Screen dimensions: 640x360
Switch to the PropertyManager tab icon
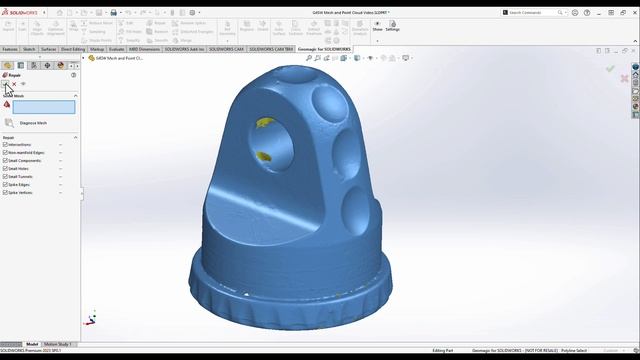click(x=21, y=65)
